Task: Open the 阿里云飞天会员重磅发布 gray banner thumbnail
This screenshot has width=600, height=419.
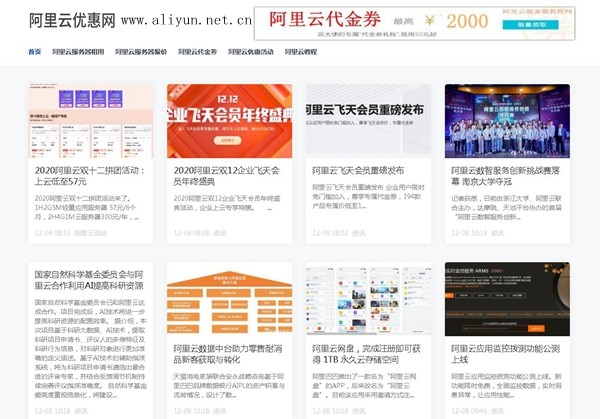Action: point(368,121)
